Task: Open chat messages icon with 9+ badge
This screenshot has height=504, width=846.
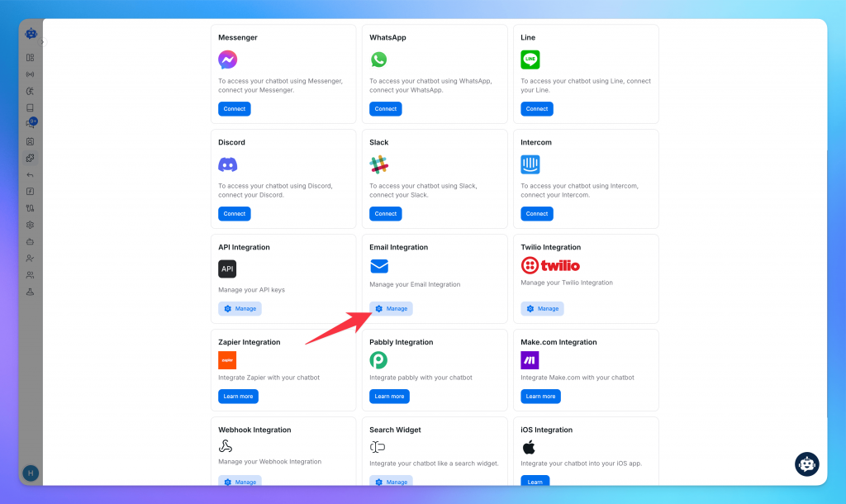Action: [x=31, y=124]
